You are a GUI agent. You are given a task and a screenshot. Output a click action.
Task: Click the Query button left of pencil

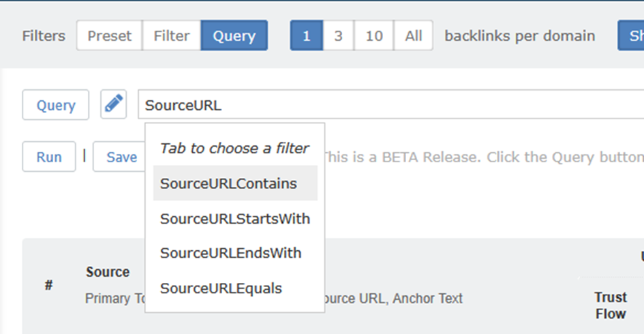point(56,105)
